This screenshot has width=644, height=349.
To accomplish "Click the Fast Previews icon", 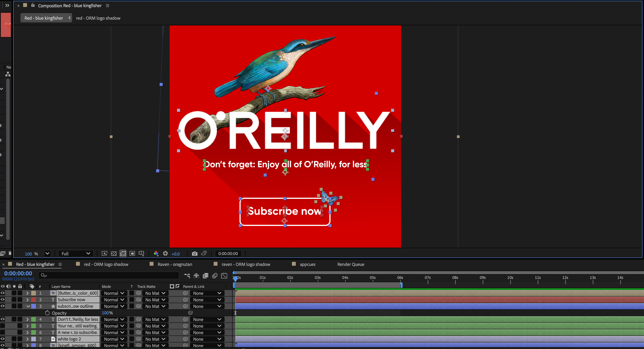I will 105,254.
